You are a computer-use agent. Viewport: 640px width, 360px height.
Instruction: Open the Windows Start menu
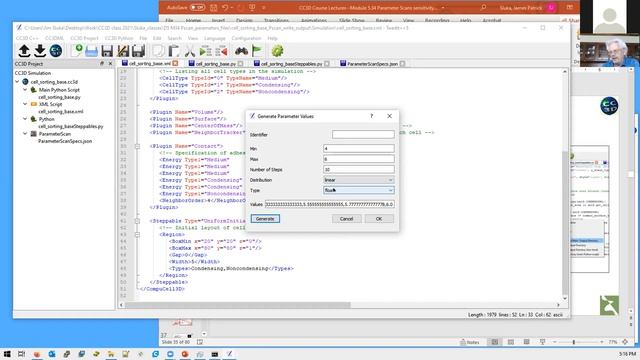click(x=7, y=354)
